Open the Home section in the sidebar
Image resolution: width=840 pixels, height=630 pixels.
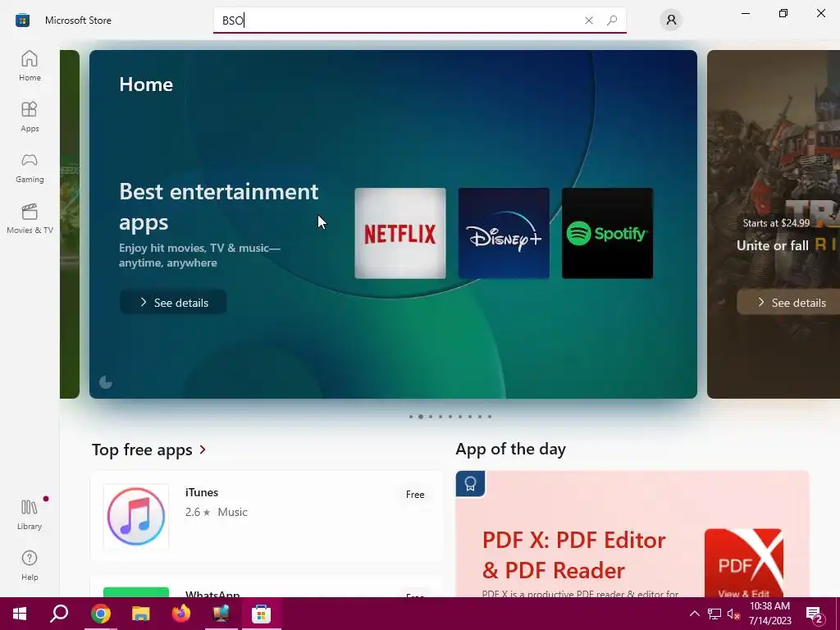pos(30,66)
